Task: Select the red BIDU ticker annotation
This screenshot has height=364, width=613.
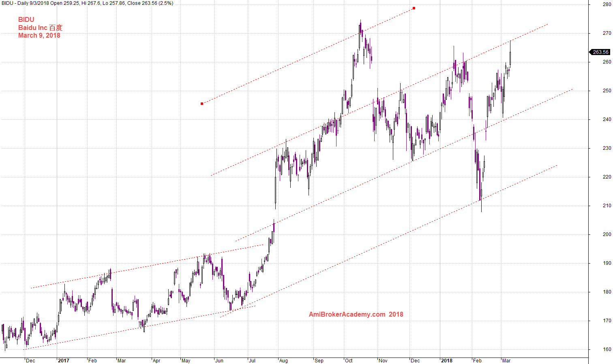Action: point(26,19)
